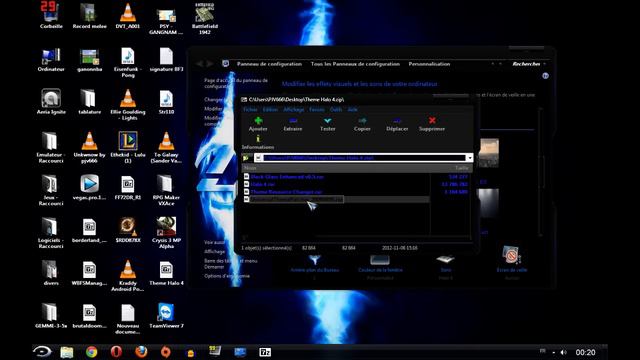Image resolution: width=640 pixels, height=360 pixels.
Task: Click Barre des tâches et menu Démarrer link
Action: pos(231,264)
